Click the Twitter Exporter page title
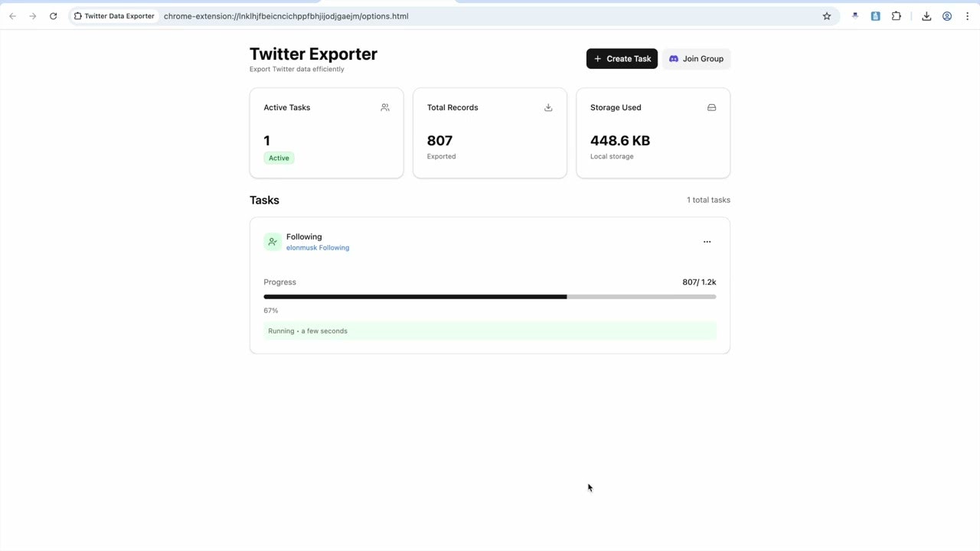Viewport: 980px width, 551px height. (x=313, y=54)
